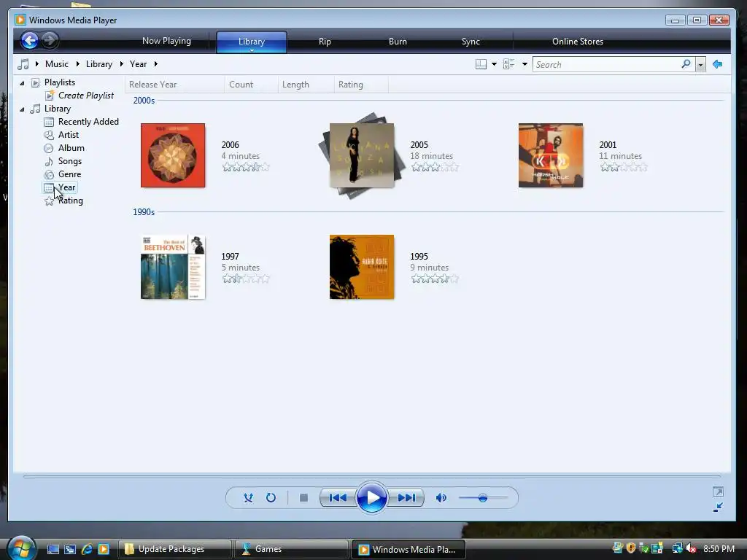Select the 2005 stacked album thumbnail
Image resolution: width=747 pixels, height=560 pixels.
362,155
